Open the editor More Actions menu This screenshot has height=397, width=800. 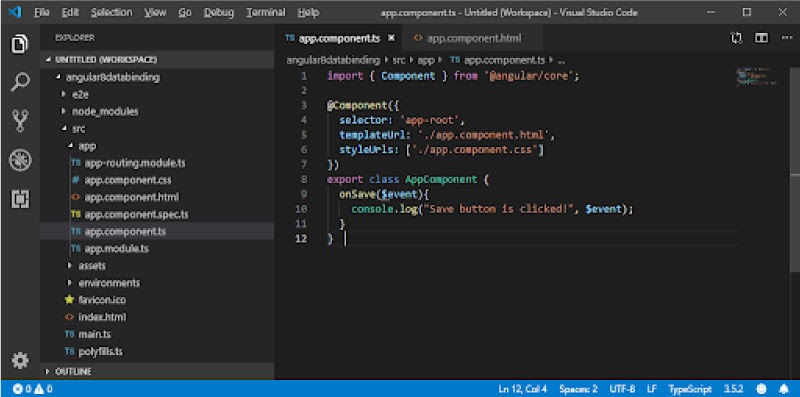click(786, 38)
